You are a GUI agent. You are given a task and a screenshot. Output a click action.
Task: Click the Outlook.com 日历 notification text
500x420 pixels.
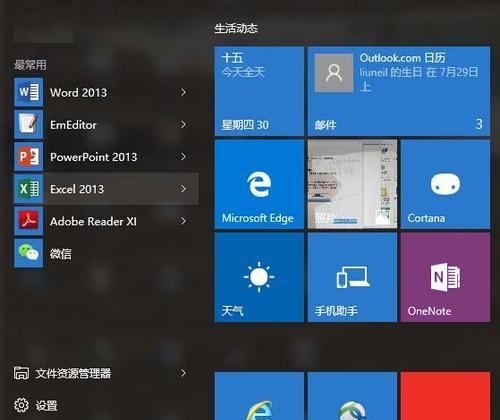[x=402, y=58]
